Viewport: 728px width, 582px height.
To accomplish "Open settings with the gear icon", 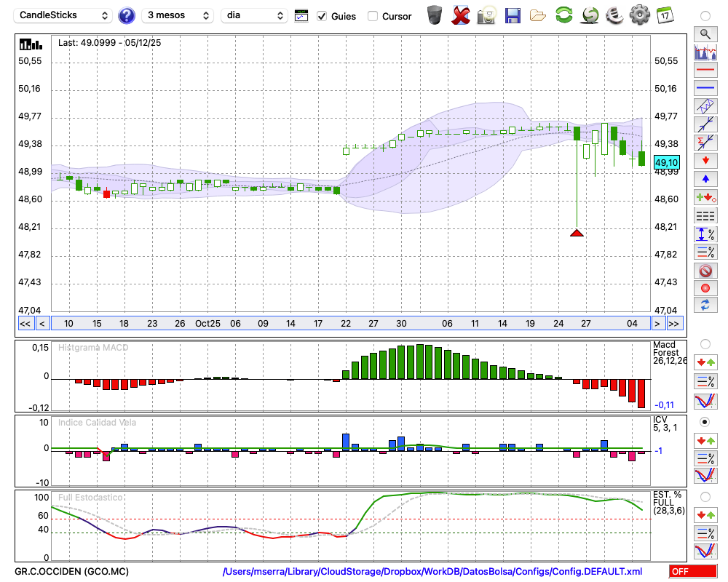I will [639, 15].
